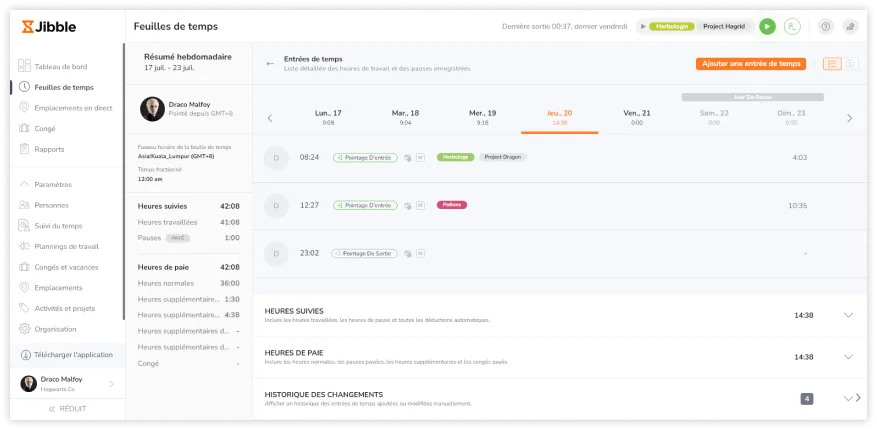Go to the previous week
The height and width of the screenshot is (430, 877).
coord(270,118)
